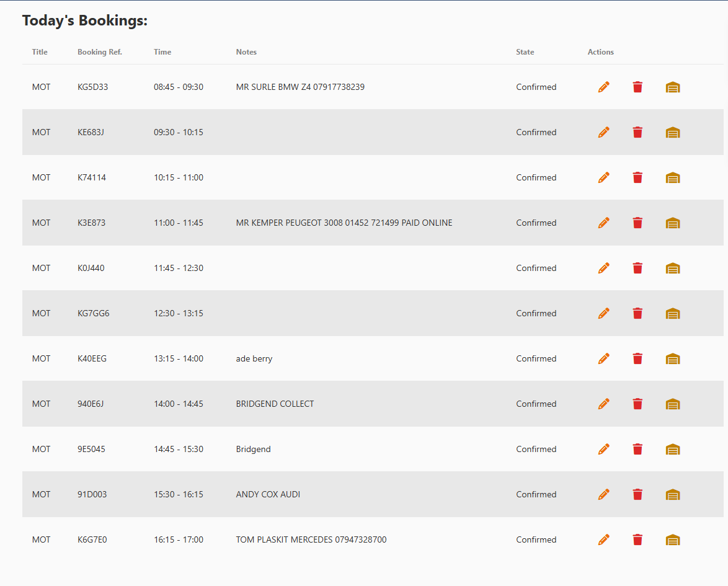Click the Confirmed state of booking K0J440

tap(536, 268)
